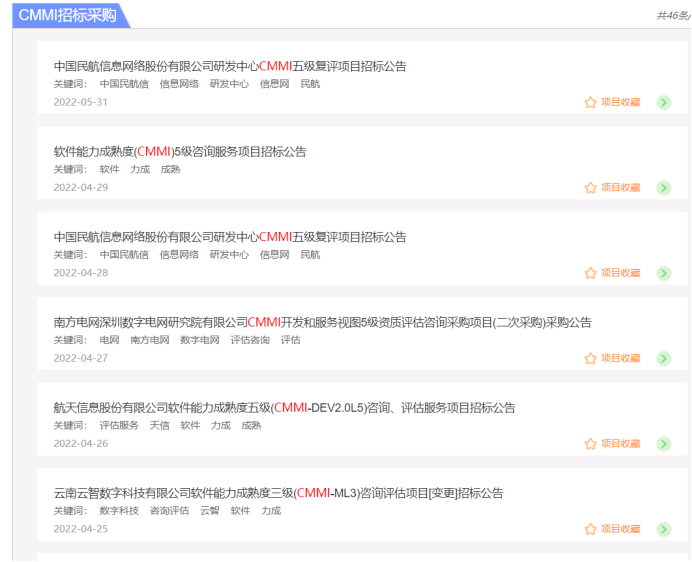Click star icon for 2022-04-28 tender

tap(590, 273)
